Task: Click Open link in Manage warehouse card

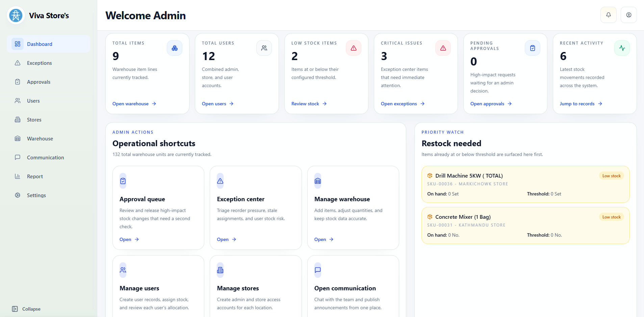Action: 324,239
